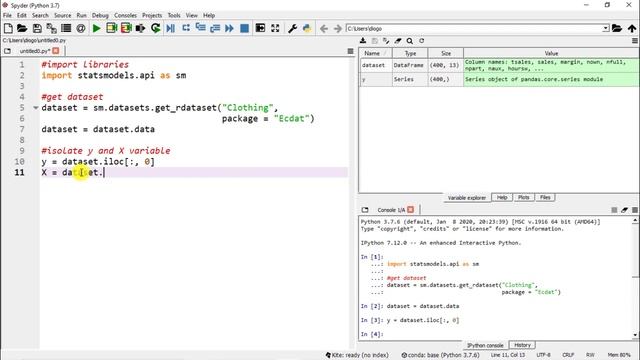Viewport: 640px width, 360px height.
Task: Re-run the last script
Action: pos(156,28)
